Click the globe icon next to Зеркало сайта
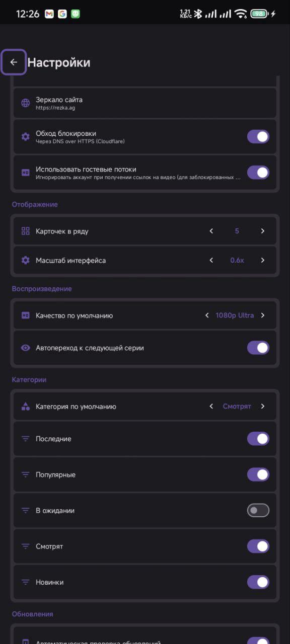This screenshot has width=290, height=644. click(x=25, y=103)
